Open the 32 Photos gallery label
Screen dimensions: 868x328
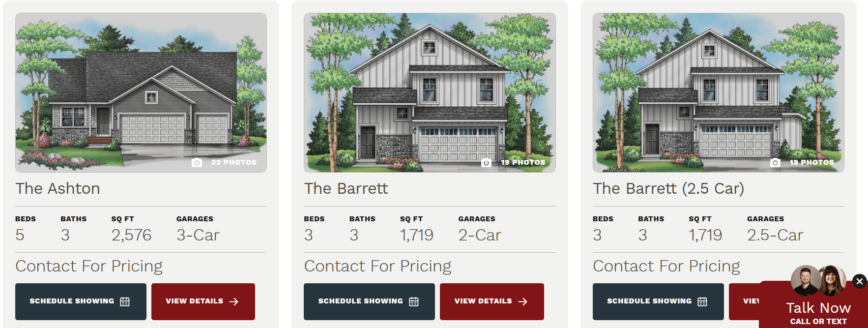(x=234, y=162)
